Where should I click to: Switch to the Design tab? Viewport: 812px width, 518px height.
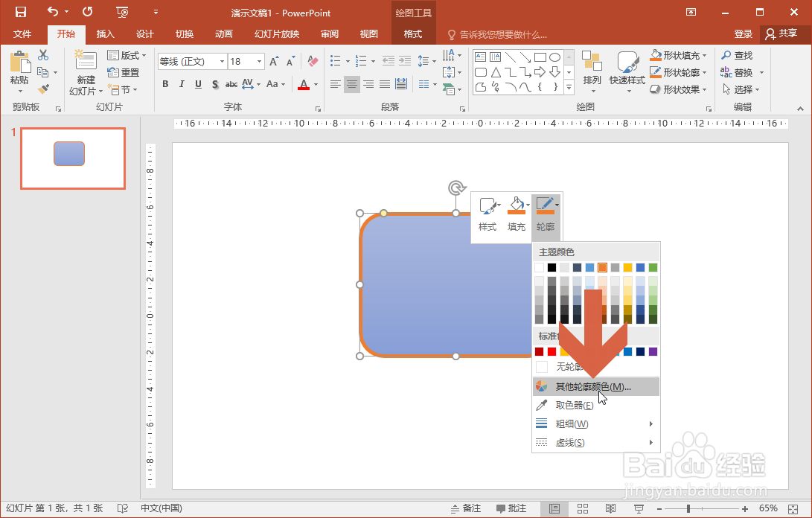coord(144,34)
